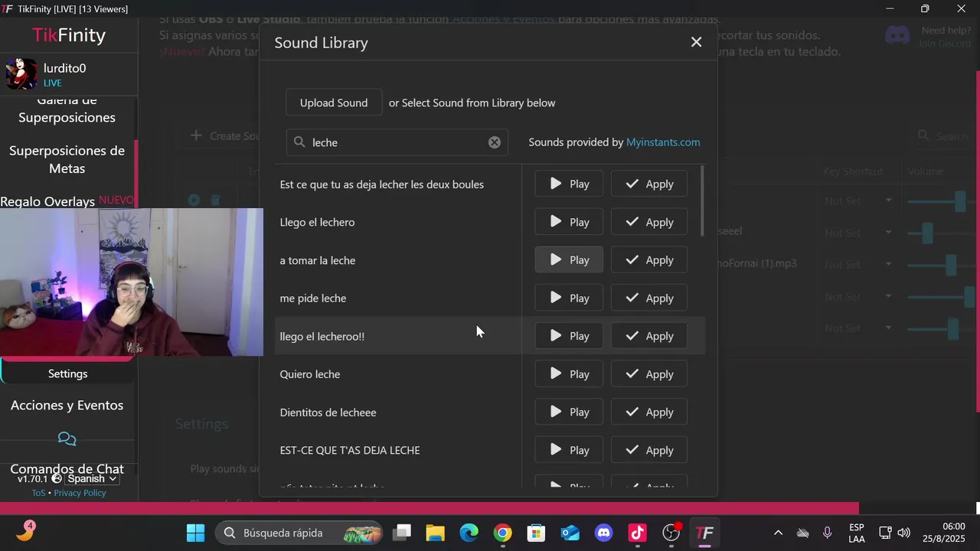Apply the 'Llego el lechero' sound

649,222
